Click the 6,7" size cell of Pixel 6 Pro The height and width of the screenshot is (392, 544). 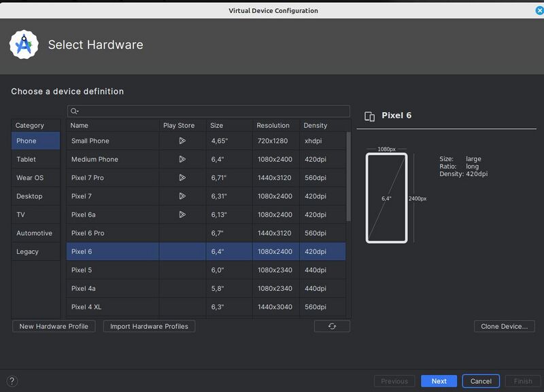pyautogui.click(x=229, y=233)
